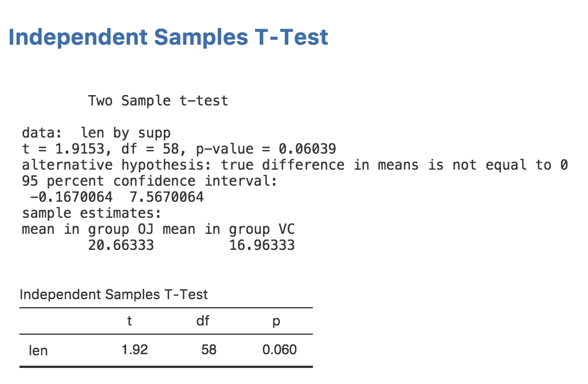The width and height of the screenshot is (588, 384).
Task: Click the table title above the results table
Action: [113, 295]
